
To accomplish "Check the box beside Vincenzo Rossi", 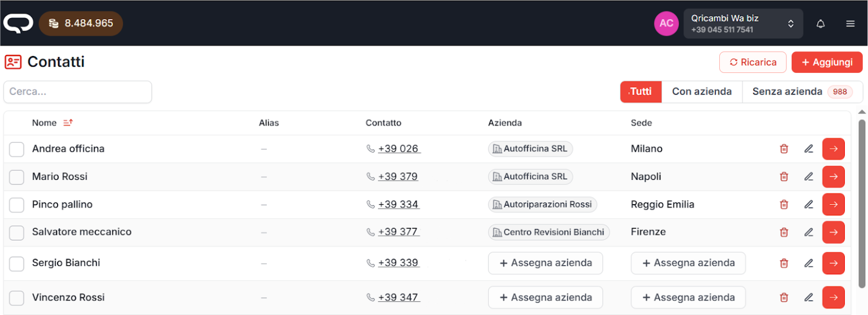I will tap(17, 298).
